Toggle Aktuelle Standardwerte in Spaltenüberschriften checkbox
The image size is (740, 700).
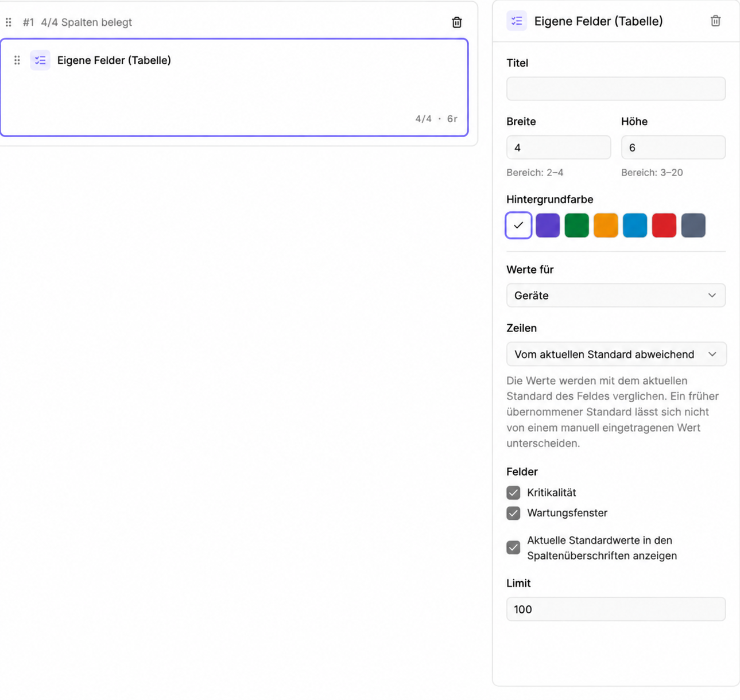pos(513,548)
